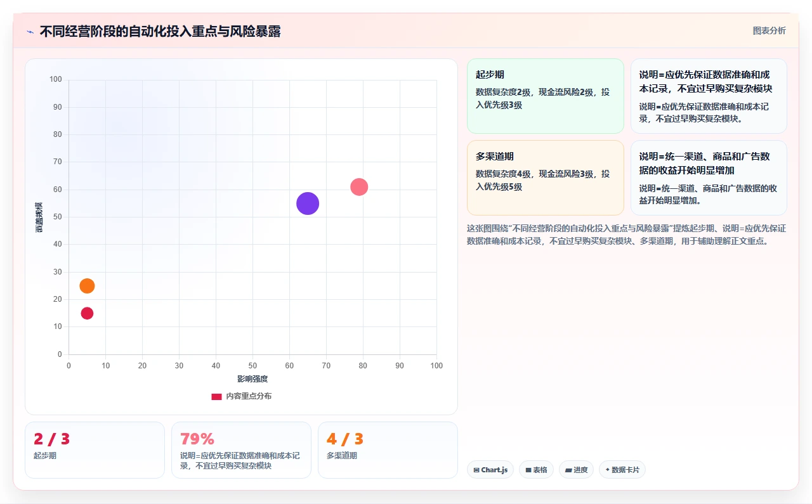Click the sparkle icon in 数据卡片 tag
812x504 pixels.
pos(608,470)
